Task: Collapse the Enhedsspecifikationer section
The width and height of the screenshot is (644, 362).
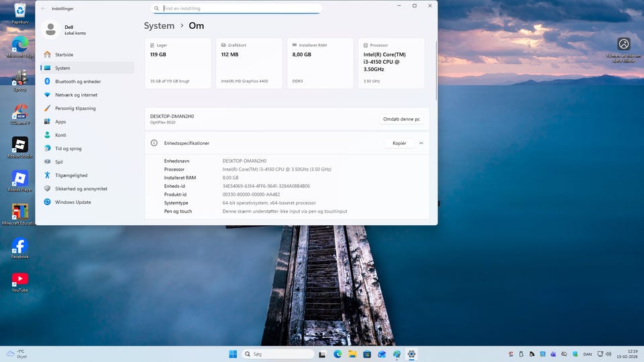Action: click(421, 143)
